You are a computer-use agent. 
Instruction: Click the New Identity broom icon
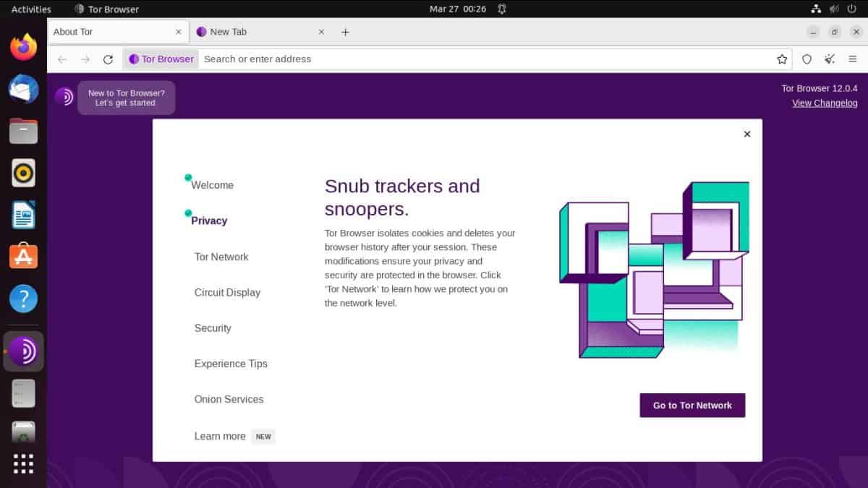829,59
